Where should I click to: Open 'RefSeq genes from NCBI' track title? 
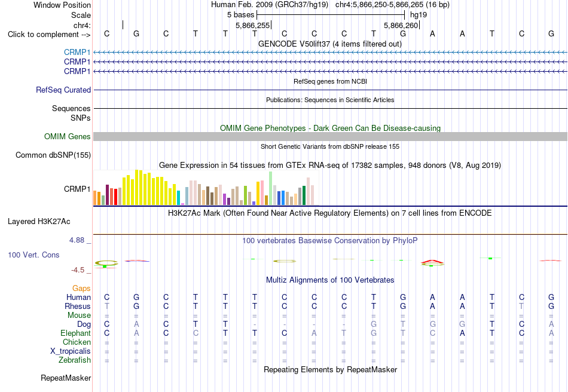click(x=330, y=81)
